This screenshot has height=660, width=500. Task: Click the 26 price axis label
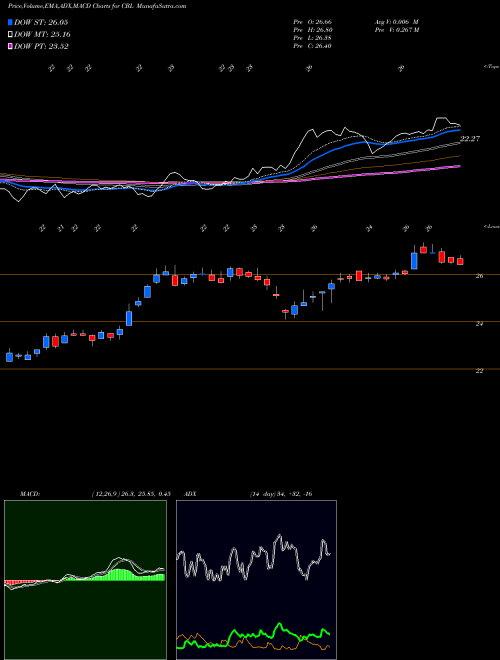click(479, 276)
